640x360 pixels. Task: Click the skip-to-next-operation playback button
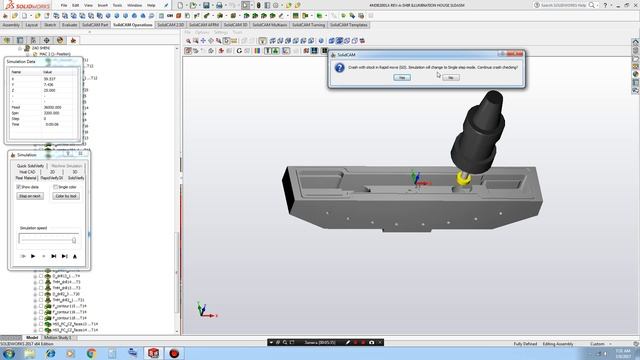64,256
